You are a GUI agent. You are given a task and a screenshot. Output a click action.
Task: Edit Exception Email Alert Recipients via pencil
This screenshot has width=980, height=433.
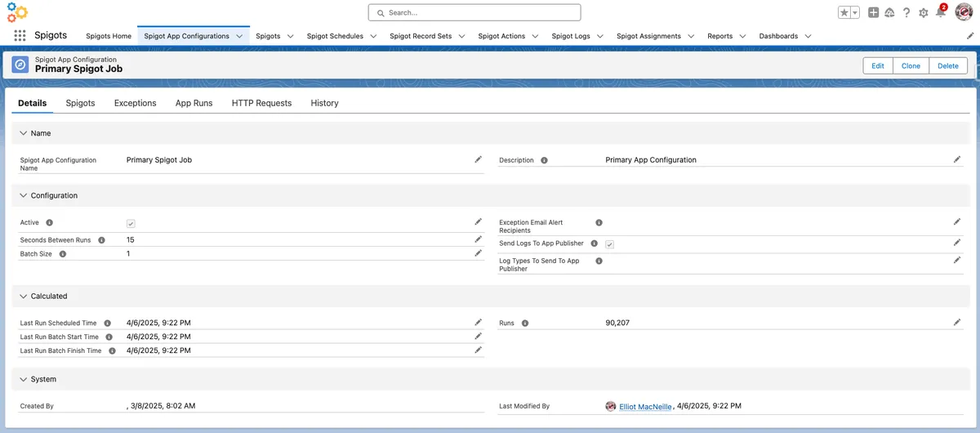[957, 221]
